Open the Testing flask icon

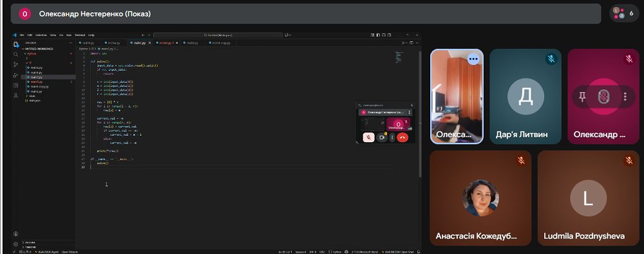coord(15,95)
